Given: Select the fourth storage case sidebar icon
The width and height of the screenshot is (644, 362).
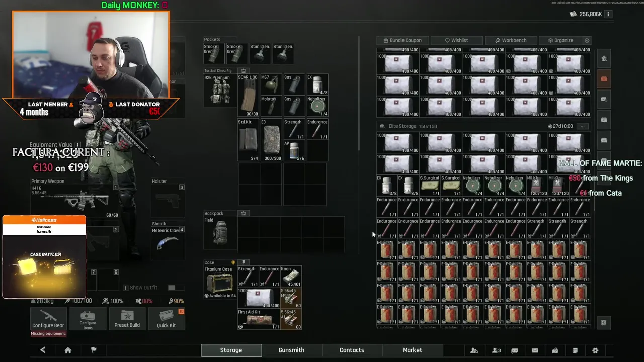Looking at the screenshot, I should 604,120.
